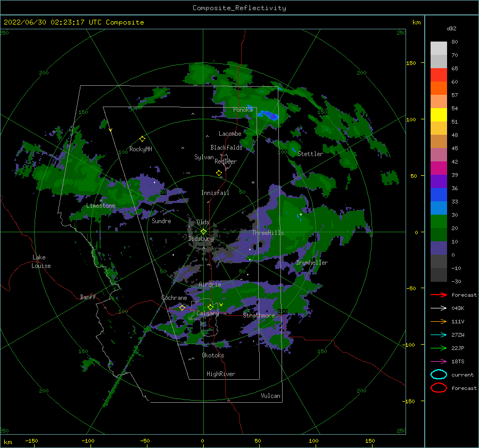This screenshot has height=448, width=479.
Task: Click the cyan 27ZW arrow legend icon
Action: pos(439,335)
